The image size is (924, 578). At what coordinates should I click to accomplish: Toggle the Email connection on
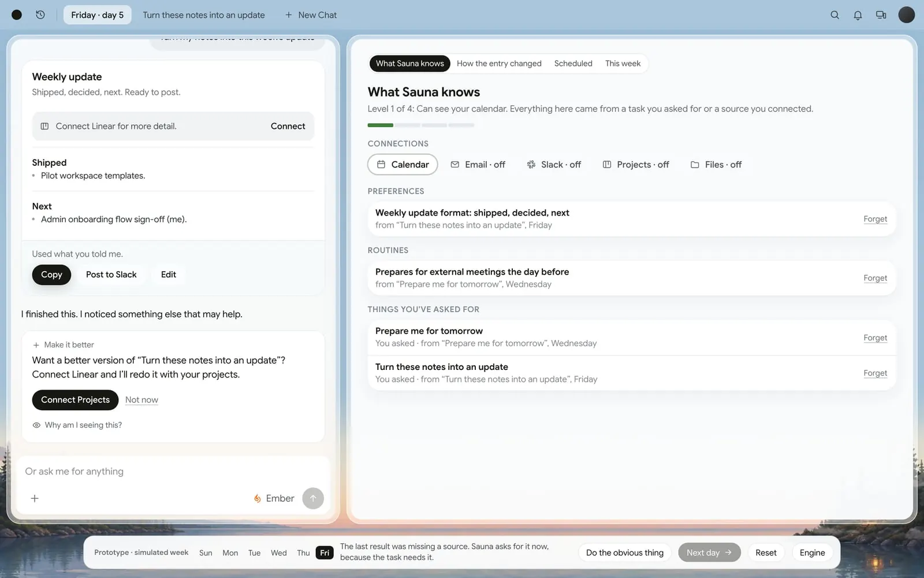point(478,165)
